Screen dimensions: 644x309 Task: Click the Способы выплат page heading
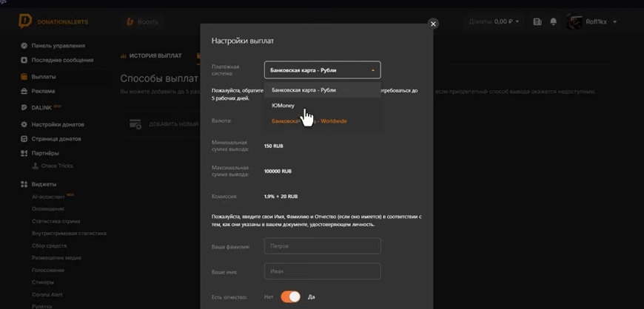pyautogui.click(x=159, y=78)
